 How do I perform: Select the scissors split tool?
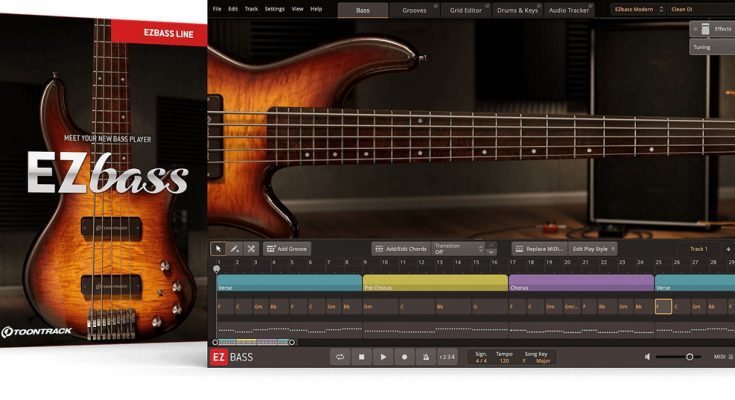251,248
